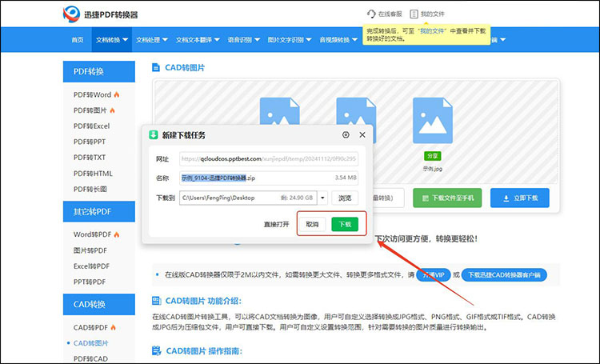
Task: Click the CAD转换 sidebar header
Action: click(x=99, y=304)
